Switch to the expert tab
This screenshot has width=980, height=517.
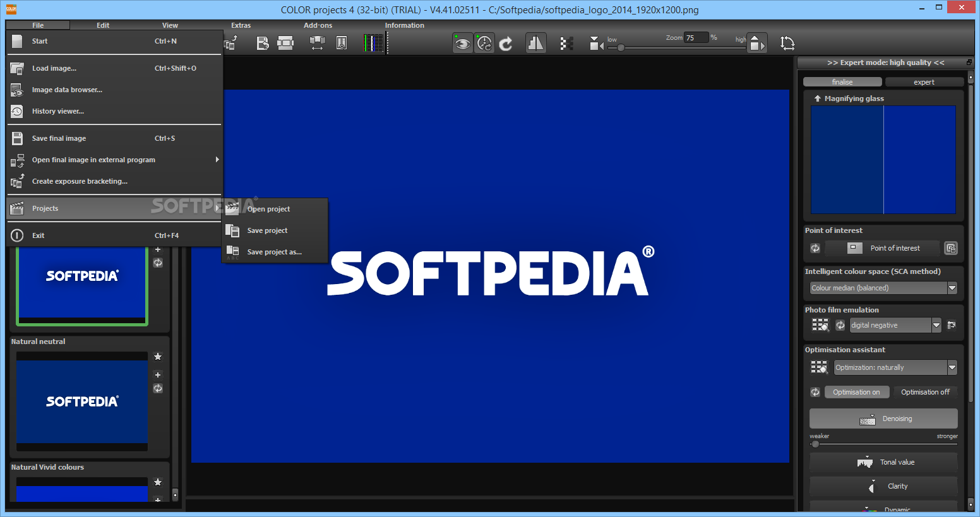pyautogui.click(x=924, y=82)
